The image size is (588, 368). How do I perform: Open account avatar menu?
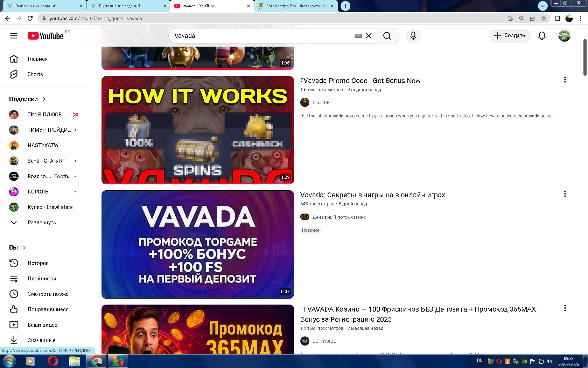(x=564, y=36)
